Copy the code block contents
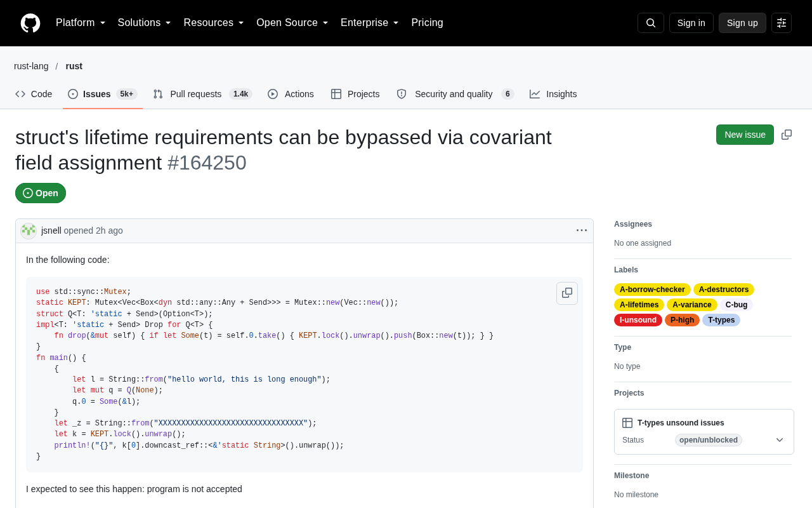This screenshot has width=812, height=508. tap(567, 293)
